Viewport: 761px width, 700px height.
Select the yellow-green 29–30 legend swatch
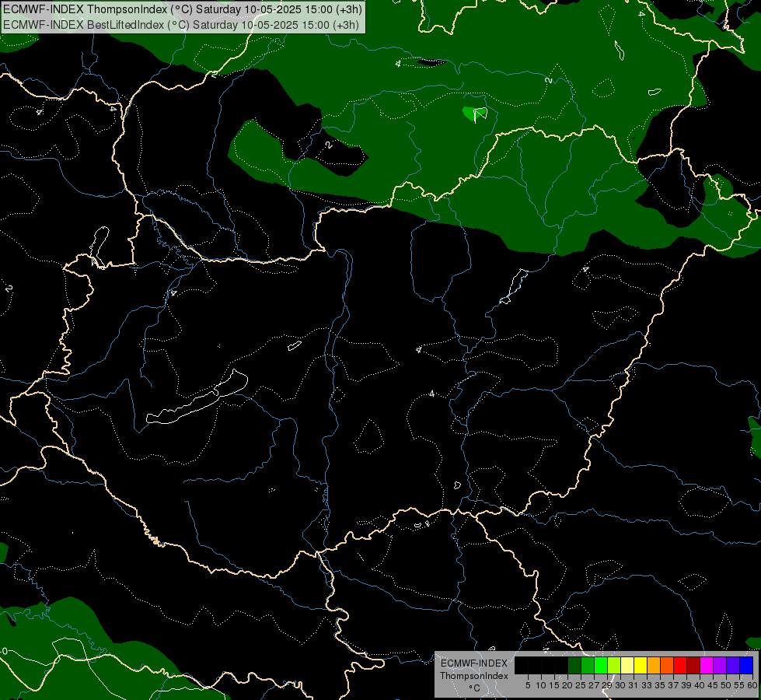pyautogui.click(x=614, y=665)
